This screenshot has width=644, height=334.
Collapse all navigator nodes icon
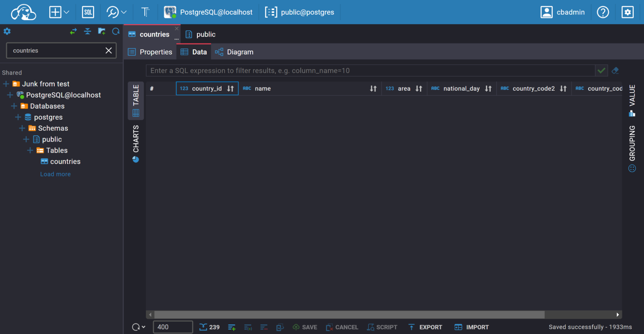pos(87,31)
